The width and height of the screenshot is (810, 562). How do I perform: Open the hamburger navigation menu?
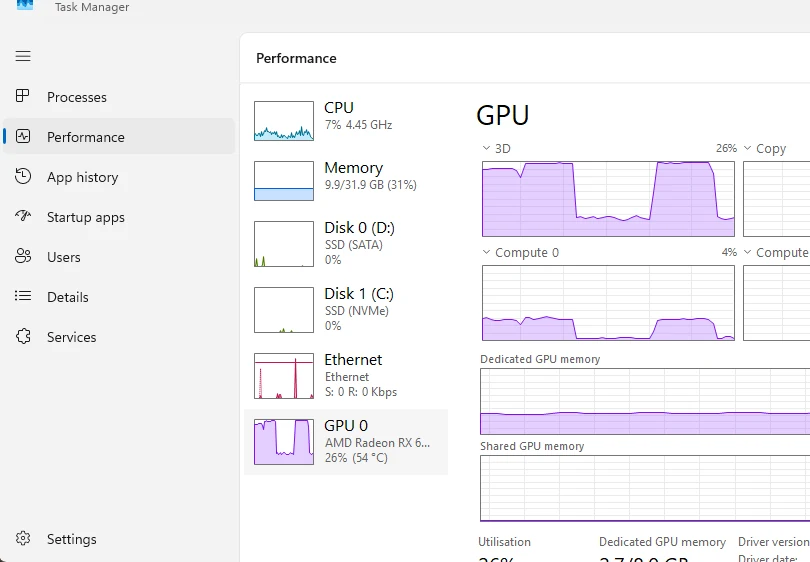tap(23, 56)
